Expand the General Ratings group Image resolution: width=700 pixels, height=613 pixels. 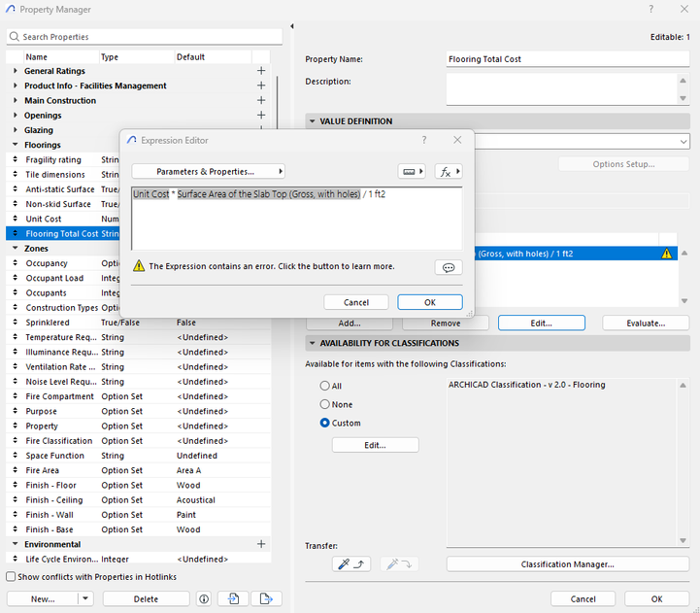pyautogui.click(x=16, y=71)
